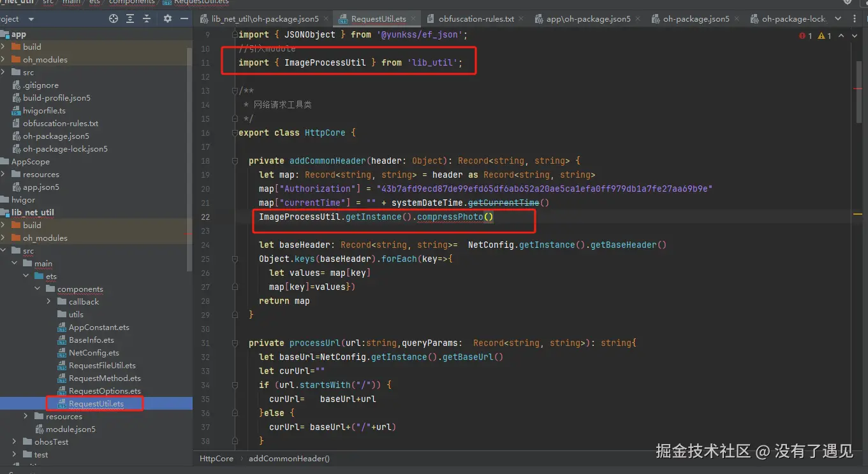Expand the src folder under app
This screenshot has width=868, height=474.
[3, 72]
